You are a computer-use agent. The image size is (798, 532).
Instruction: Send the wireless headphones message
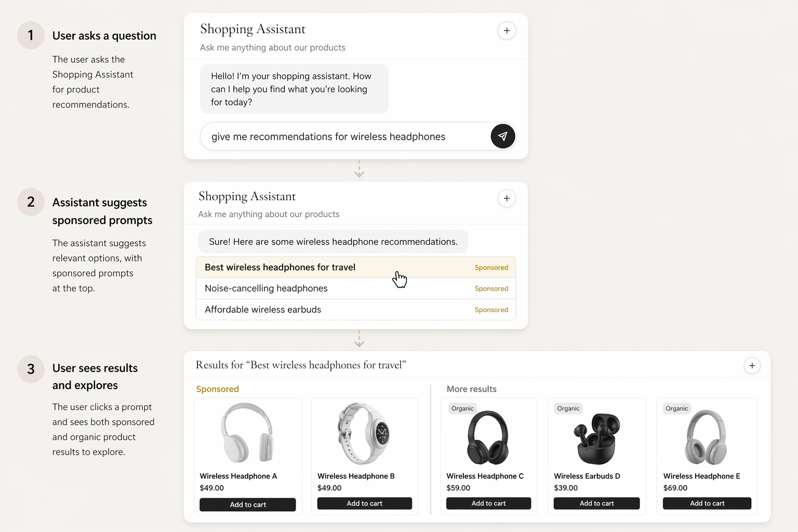pos(502,136)
